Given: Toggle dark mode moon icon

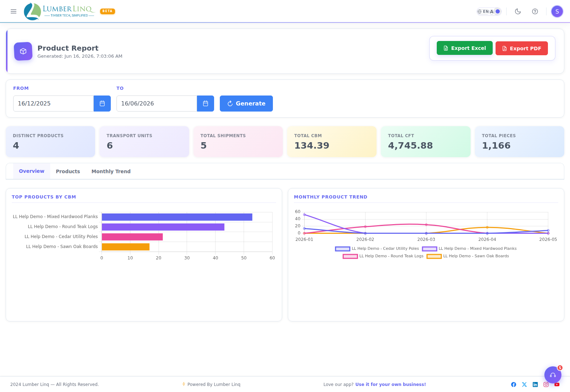Looking at the screenshot, I should click(518, 11).
